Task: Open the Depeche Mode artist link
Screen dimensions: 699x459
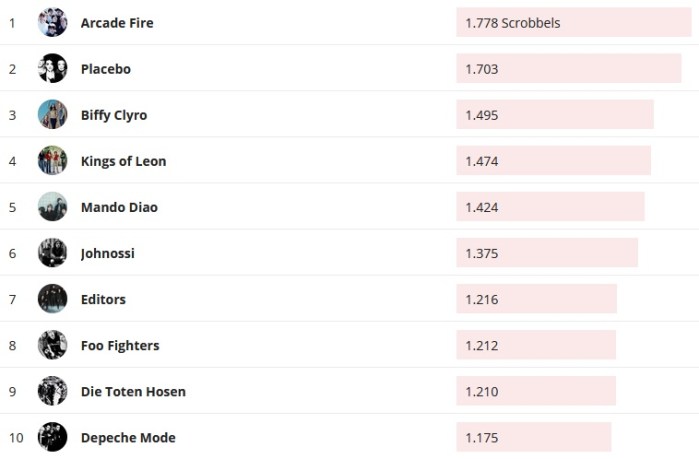Action: 128,437
